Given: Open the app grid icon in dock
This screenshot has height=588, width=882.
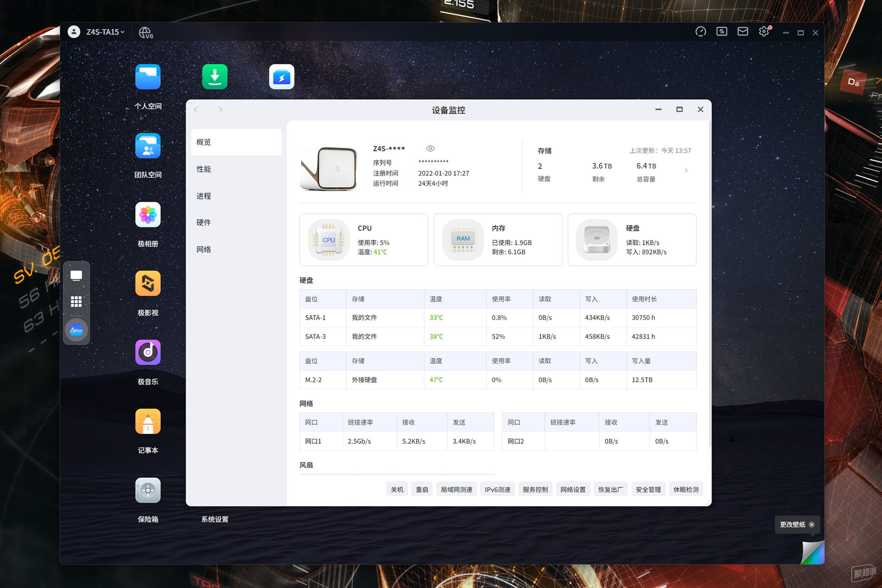Looking at the screenshot, I should pyautogui.click(x=76, y=302).
